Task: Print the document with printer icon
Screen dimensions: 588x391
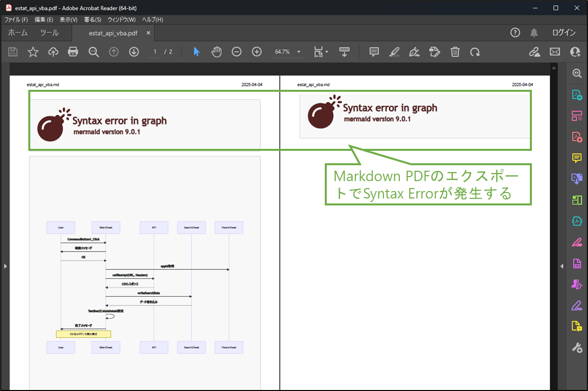Action: tap(73, 52)
